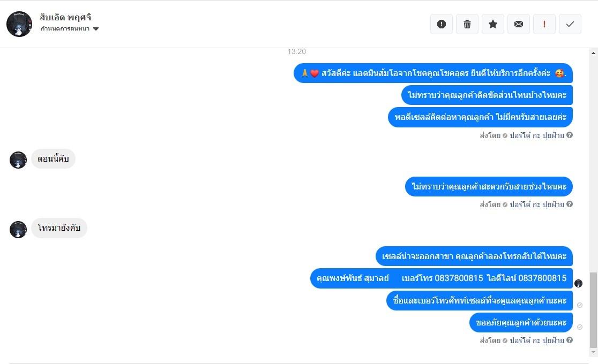Viewport: 598px width, 364px height.
Task: Flag conversation with red exclamation icon
Action: 544,24
